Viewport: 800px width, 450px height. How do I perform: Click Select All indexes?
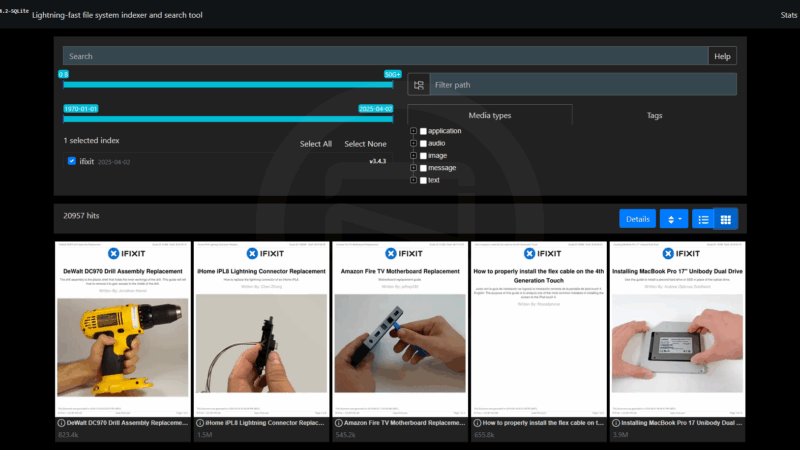[316, 144]
